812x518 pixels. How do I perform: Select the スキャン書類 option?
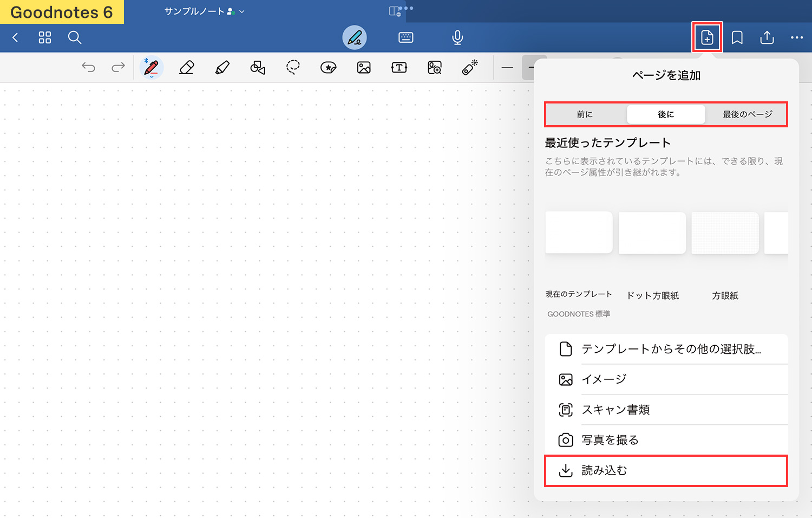pyautogui.click(x=666, y=410)
